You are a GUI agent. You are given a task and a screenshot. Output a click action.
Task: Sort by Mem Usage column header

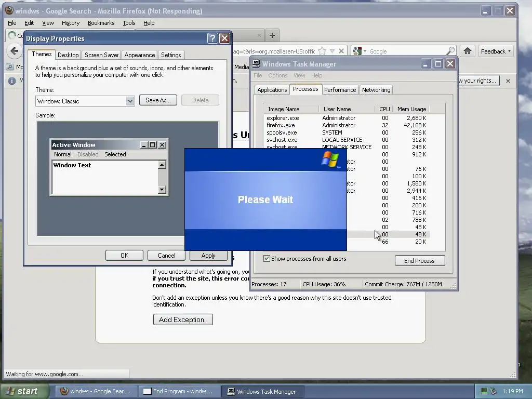(x=411, y=109)
